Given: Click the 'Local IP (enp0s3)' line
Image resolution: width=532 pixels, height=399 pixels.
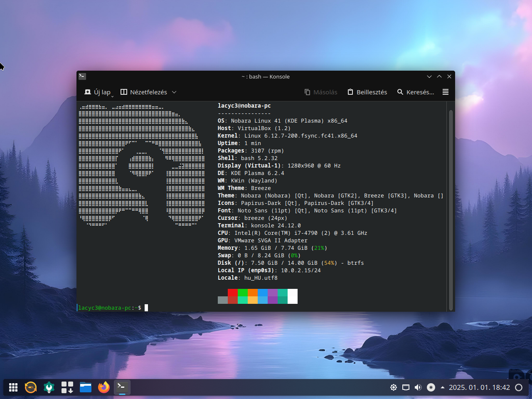Looking at the screenshot, I should pyautogui.click(x=269, y=271).
